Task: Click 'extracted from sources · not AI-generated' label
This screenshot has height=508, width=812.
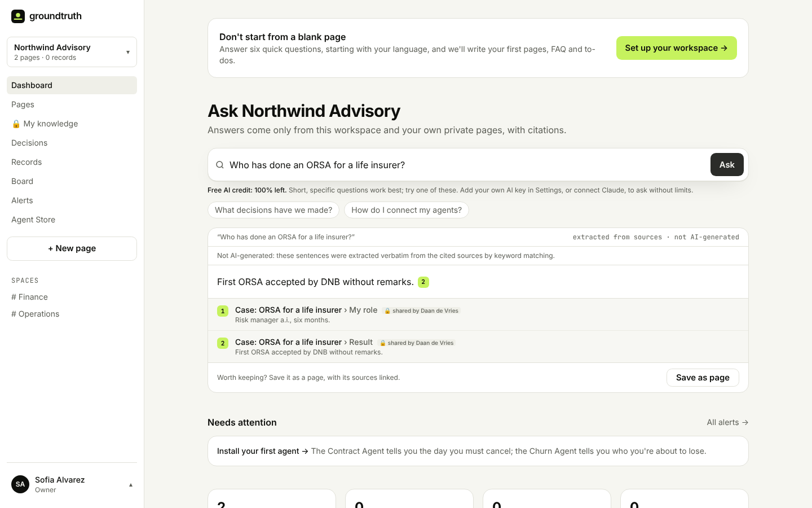Action: pyautogui.click(x=656, y=237)
